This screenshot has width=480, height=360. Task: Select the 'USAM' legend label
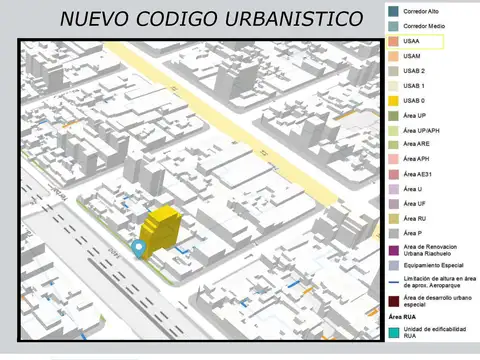point(412,56)
